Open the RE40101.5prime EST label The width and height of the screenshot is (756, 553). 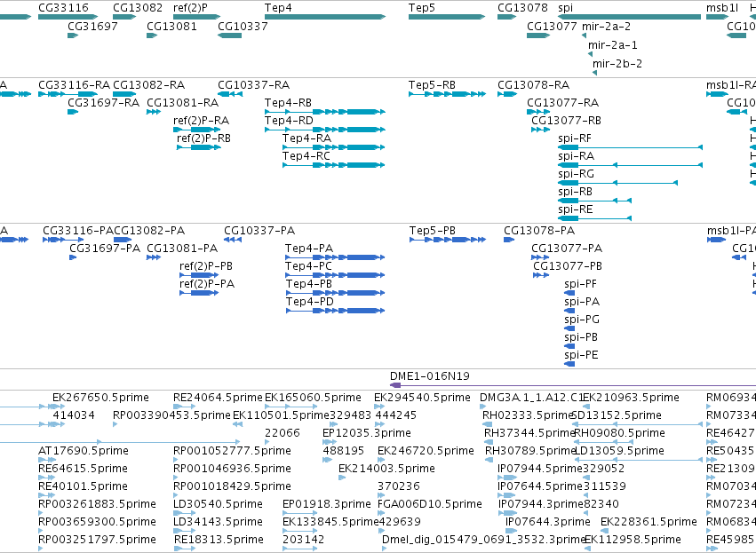point(83,486)
